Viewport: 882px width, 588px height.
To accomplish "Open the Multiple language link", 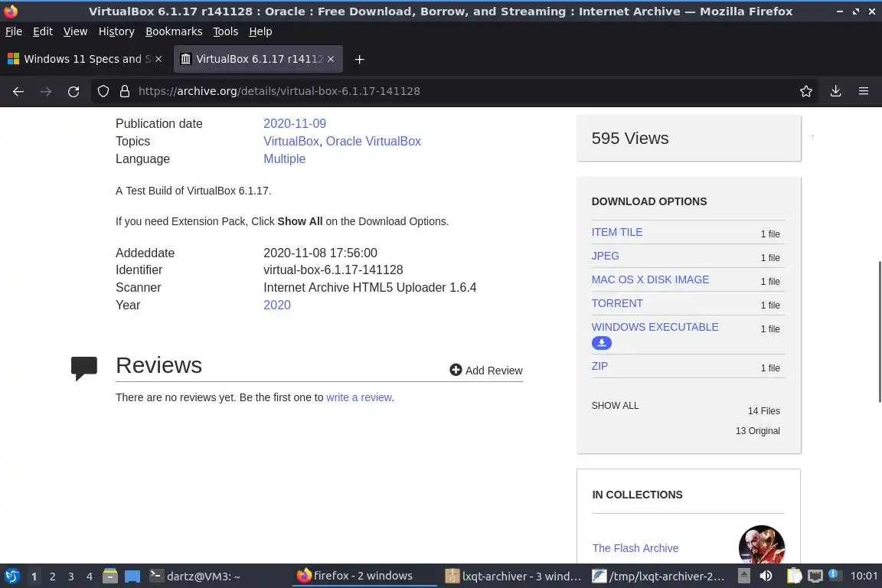I will 285,158.
